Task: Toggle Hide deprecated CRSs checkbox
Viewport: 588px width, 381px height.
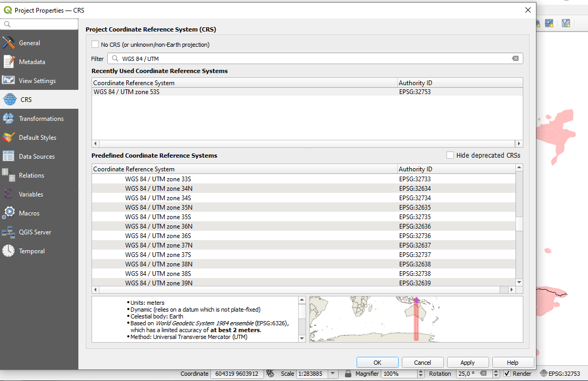Action: [x=450, y=155]
